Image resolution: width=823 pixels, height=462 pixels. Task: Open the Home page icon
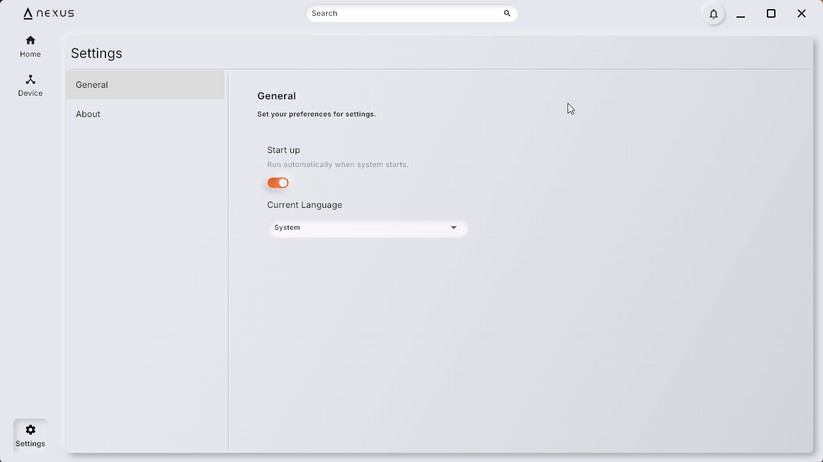30,40
